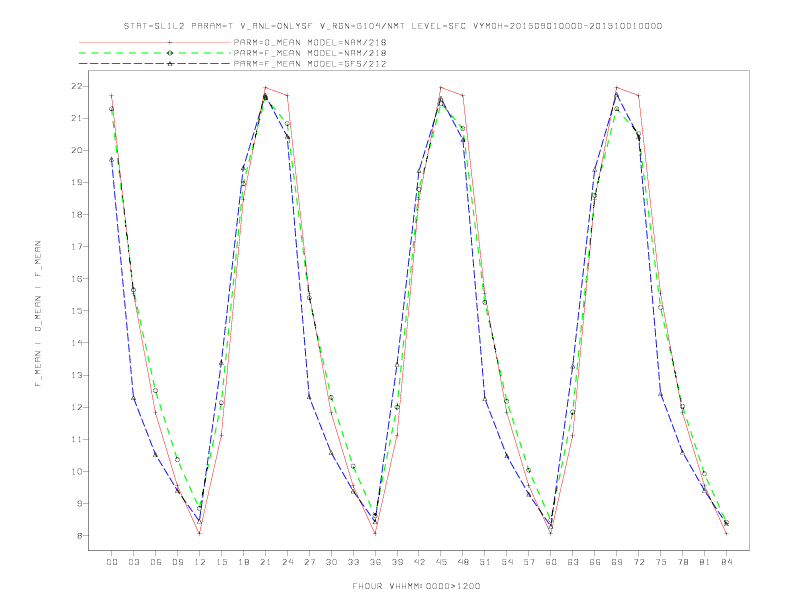This screenshot has height=612, width=792.
Task: Click y-axis tick value 9
Action: point(79,503)
